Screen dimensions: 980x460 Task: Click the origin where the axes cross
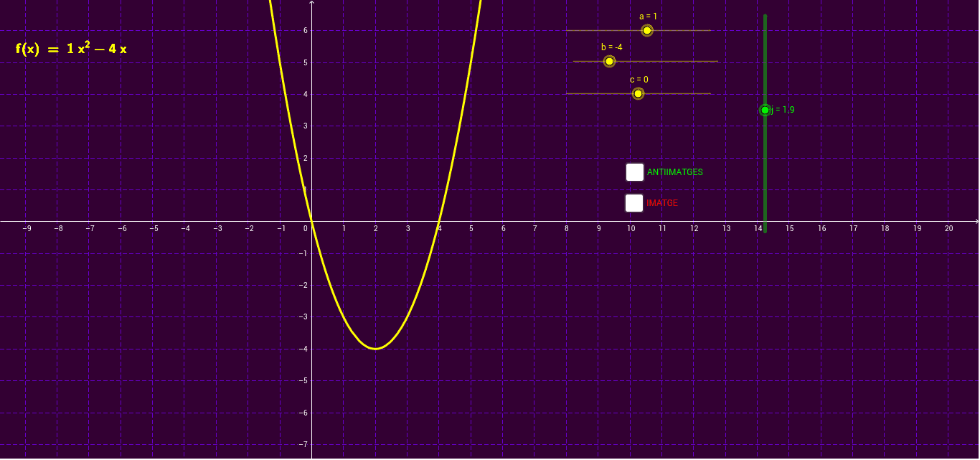[311, 221]
